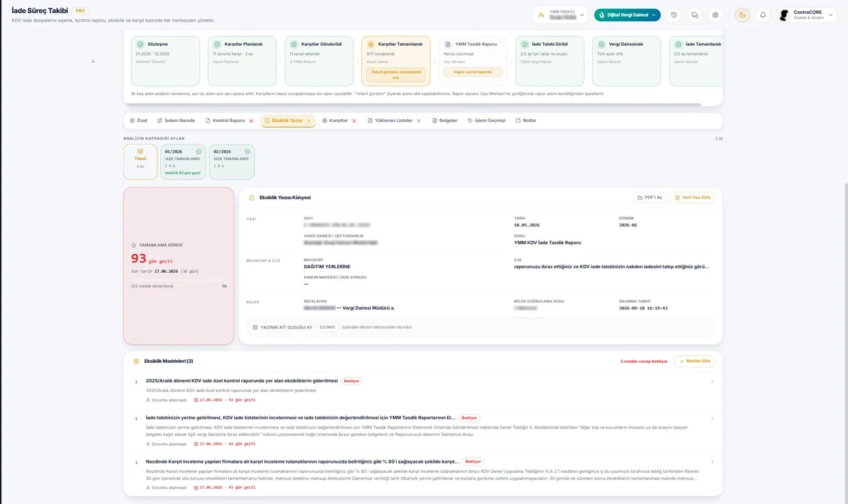Toggle dark mode with the moon button
This screenshot has width=848, height=504.
[x=742, y=15]
